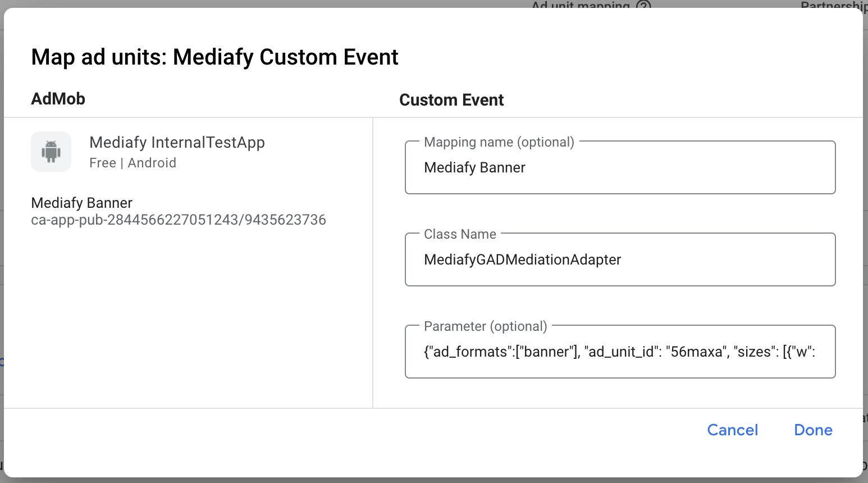Click the help icon beside Ad unit mapping
The image size is (868, 483).
point(643,5)
